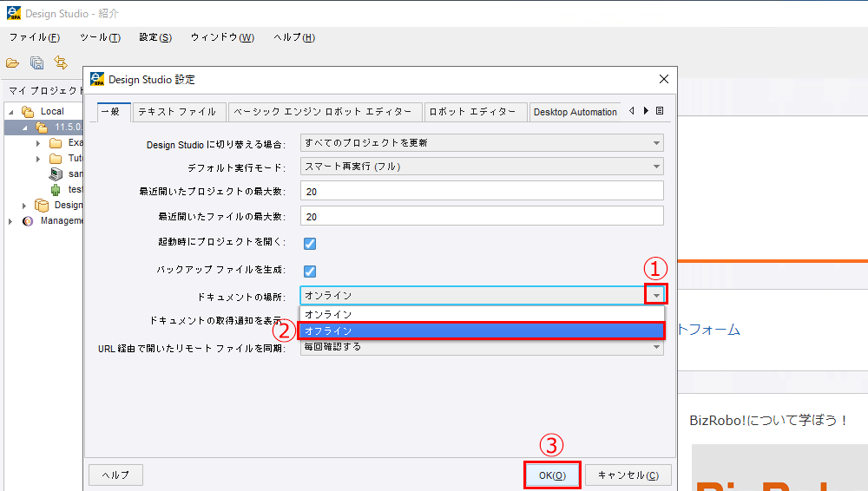
Task: Select the 11.5.0 project folder icon
Action: pos(42,127)
